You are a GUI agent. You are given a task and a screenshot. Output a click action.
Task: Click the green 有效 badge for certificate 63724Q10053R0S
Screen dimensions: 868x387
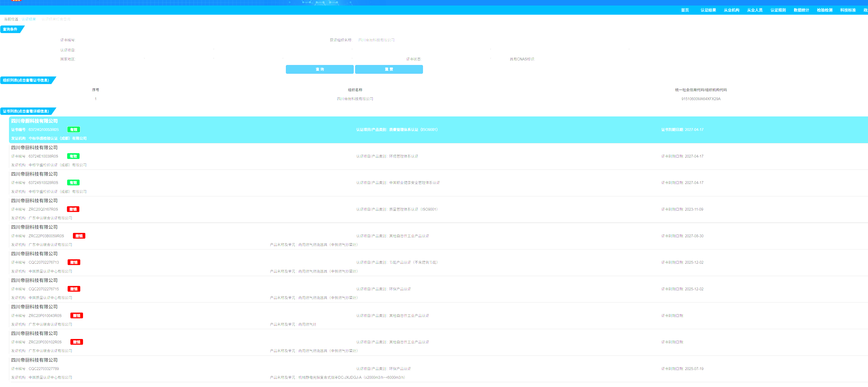click(73, 130)
